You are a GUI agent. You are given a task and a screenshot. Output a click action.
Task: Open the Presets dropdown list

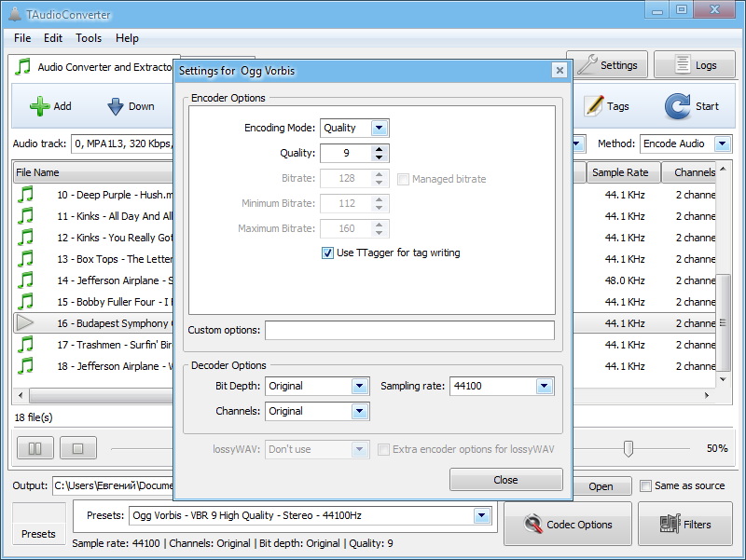[x=482, y=515]
